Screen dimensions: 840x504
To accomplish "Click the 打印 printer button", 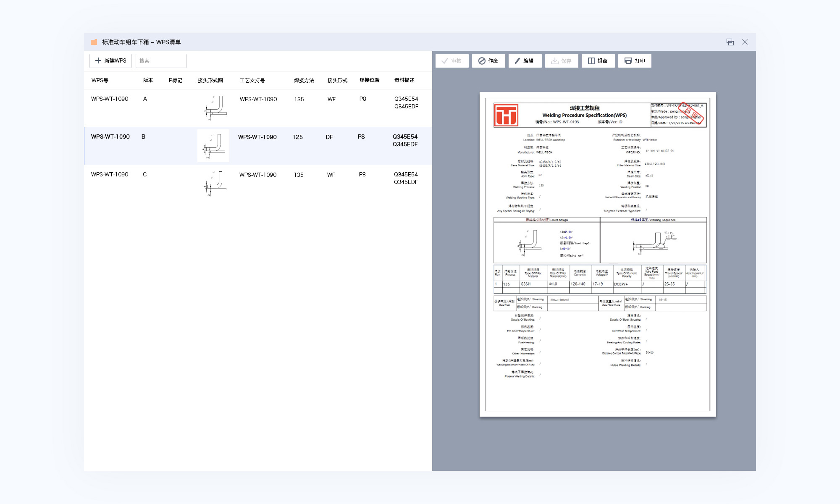I will tap(634, 61).
